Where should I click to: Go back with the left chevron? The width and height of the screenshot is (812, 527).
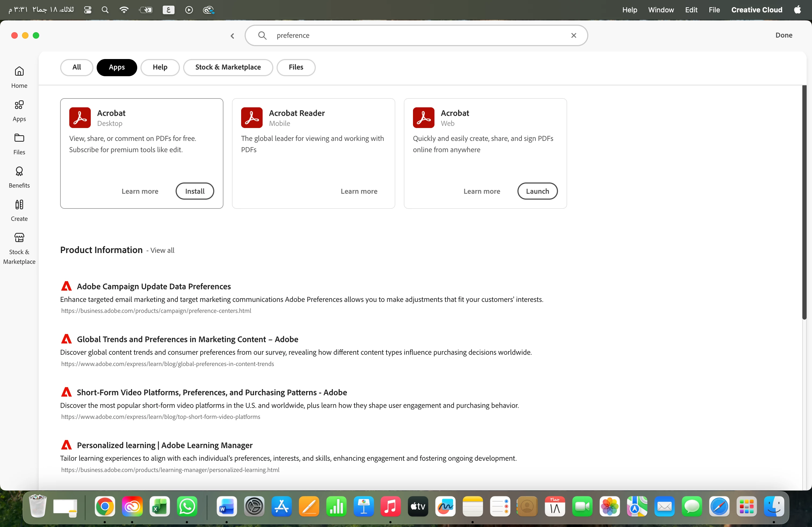[232, 36]
